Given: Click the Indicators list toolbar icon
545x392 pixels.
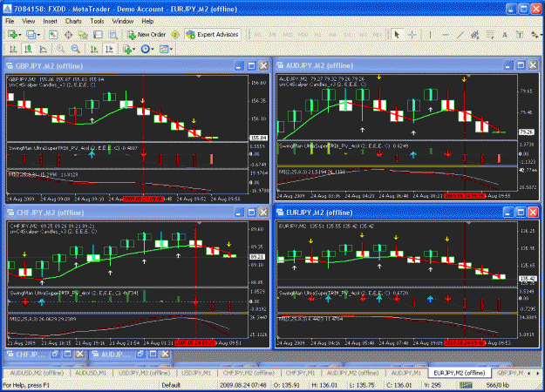Looking at the screenshot, I should 127,49.
